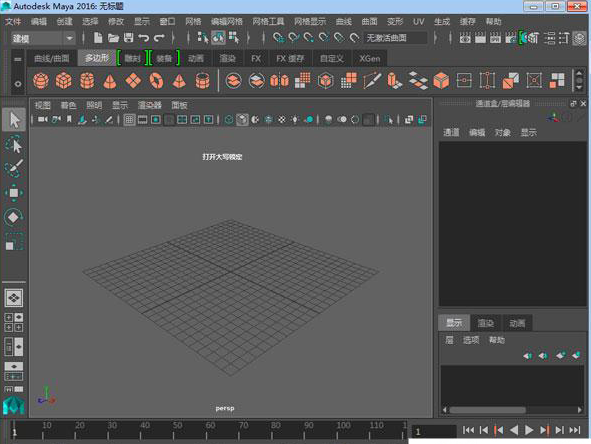Screen dimensions: 591x444
Task: Toggle snap to points magnet
Action: (309, 38)
